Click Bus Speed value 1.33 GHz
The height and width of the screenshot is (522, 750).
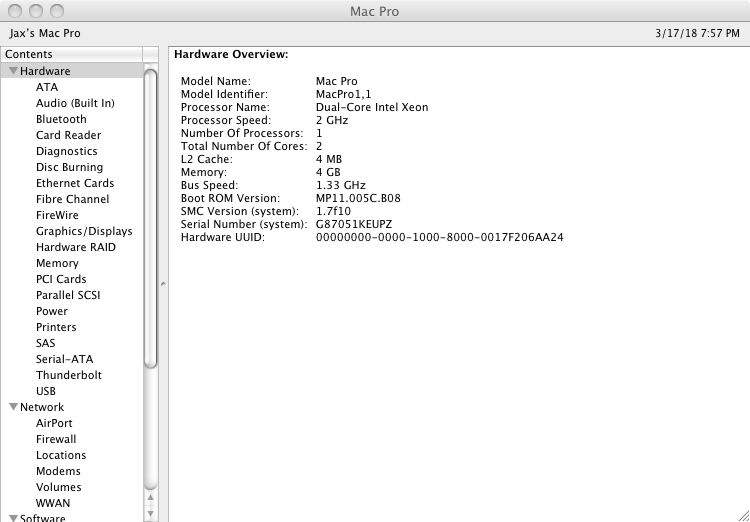click(341, 186)
